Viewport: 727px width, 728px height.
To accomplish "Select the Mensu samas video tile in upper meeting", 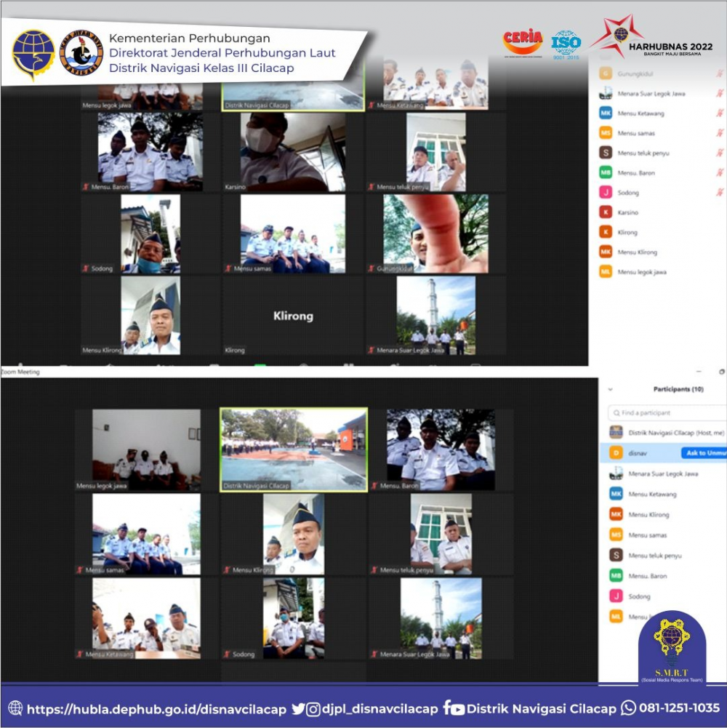I will click(293, 233).
